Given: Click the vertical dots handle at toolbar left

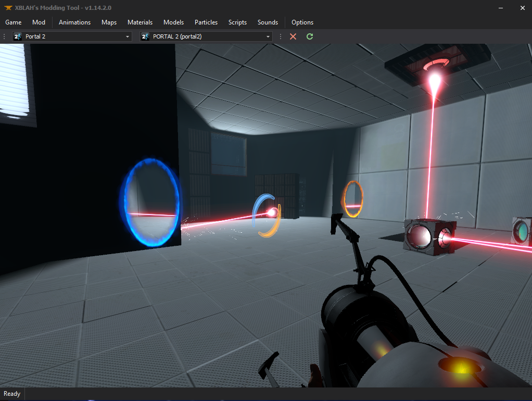Looking at the screenshot, I should [4, 36].
